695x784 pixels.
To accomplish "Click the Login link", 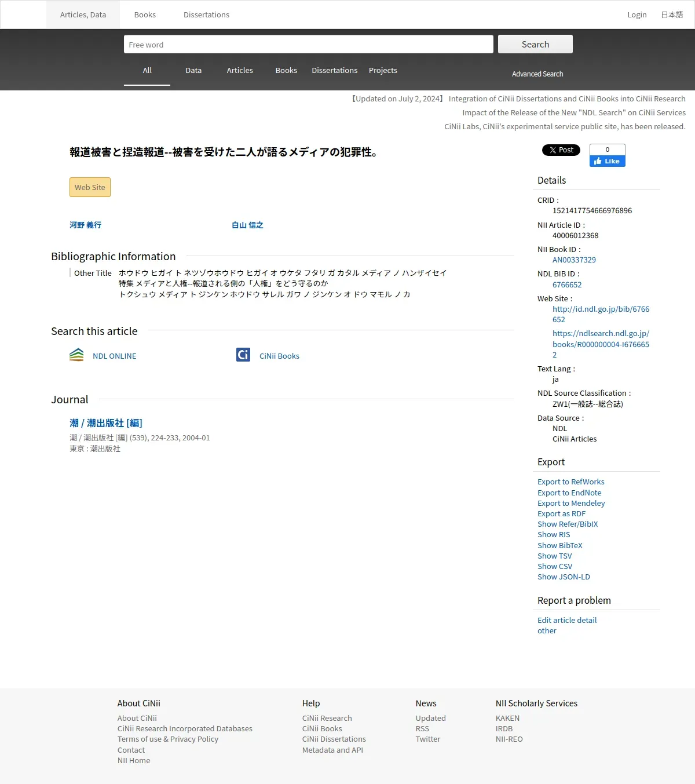I will tap(637, 14).
